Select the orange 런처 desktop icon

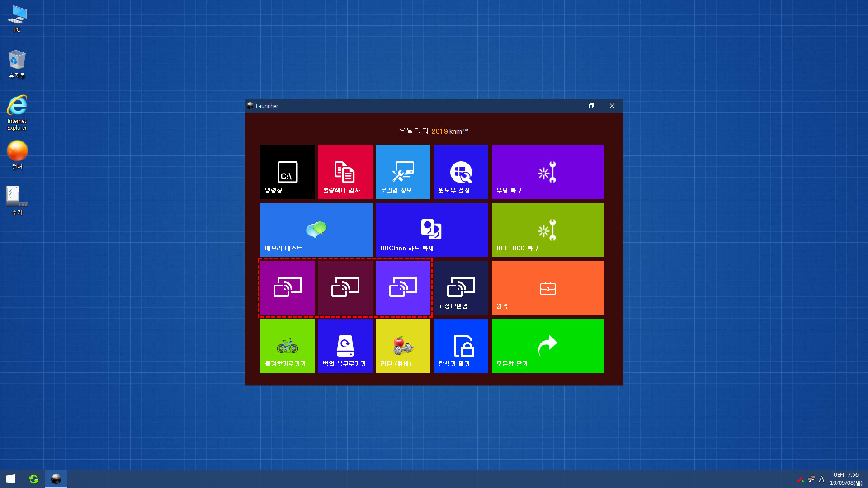[17, 155]
